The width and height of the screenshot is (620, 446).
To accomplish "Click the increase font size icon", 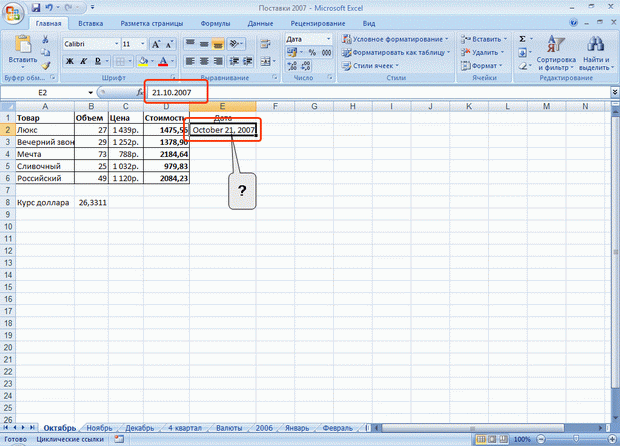I will pos(156,44).
